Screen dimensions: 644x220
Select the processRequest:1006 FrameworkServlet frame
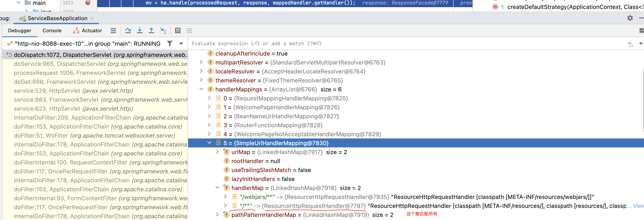point(95,73)
